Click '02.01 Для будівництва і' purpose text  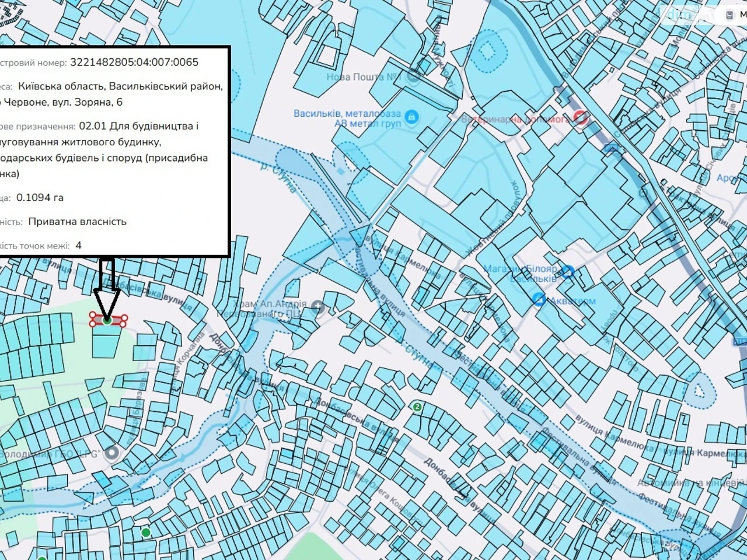[139, 126]
